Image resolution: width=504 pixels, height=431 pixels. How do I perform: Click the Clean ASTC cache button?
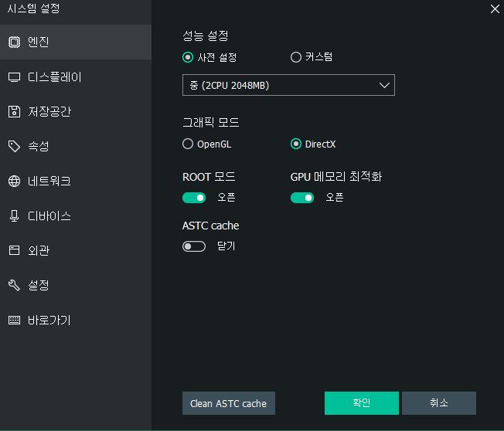[x=229, y=403]
